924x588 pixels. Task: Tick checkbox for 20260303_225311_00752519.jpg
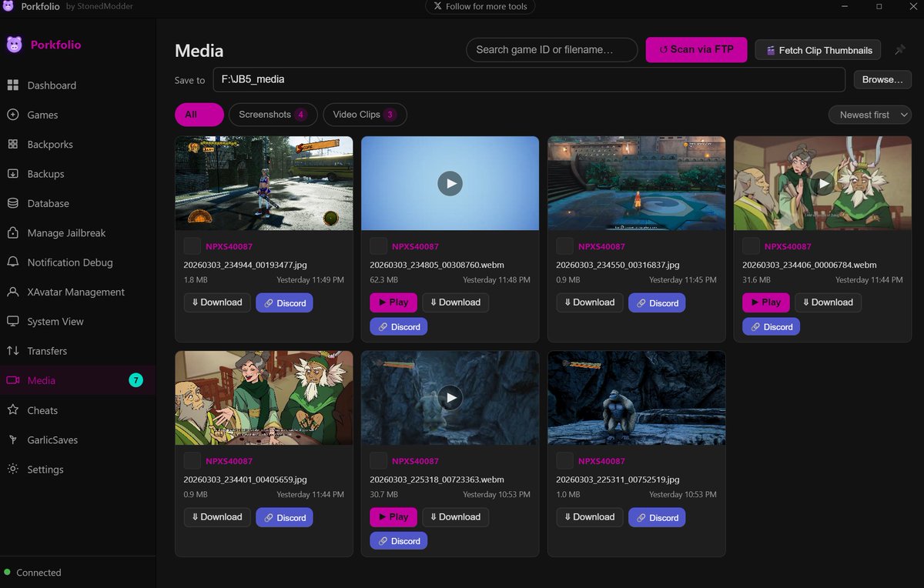[564, 461]
